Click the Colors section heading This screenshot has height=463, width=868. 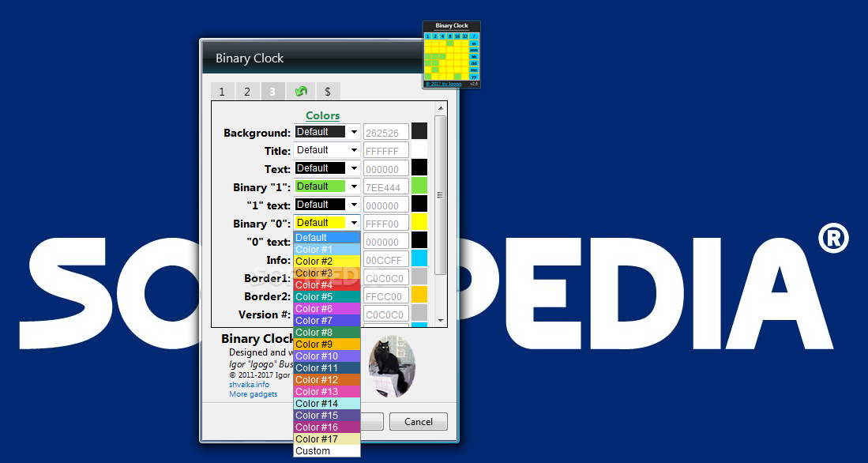(x=323, y=115)
